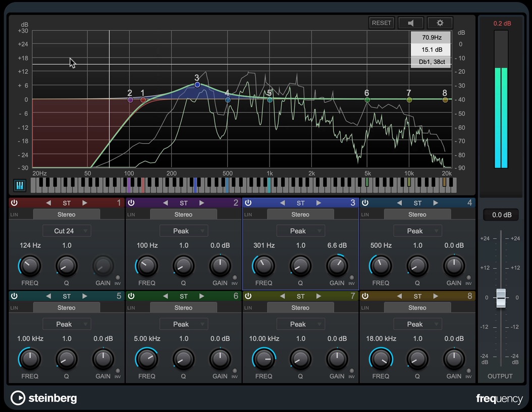
Task: Click band 7 LIN linear phase button
Action: point(248,308)
